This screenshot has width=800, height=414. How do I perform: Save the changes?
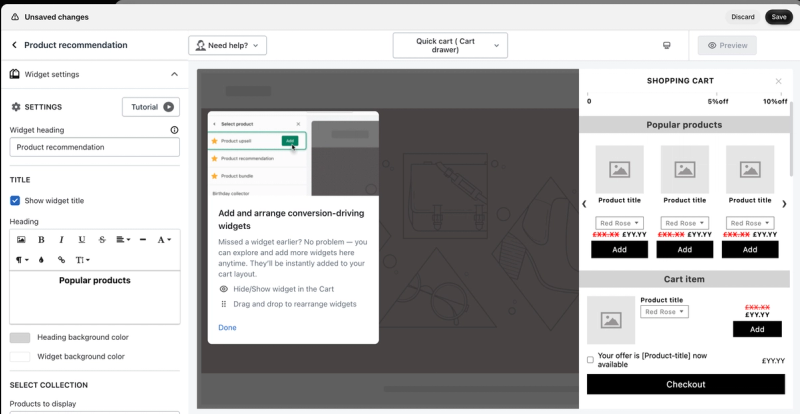click(x=779, y=17)
